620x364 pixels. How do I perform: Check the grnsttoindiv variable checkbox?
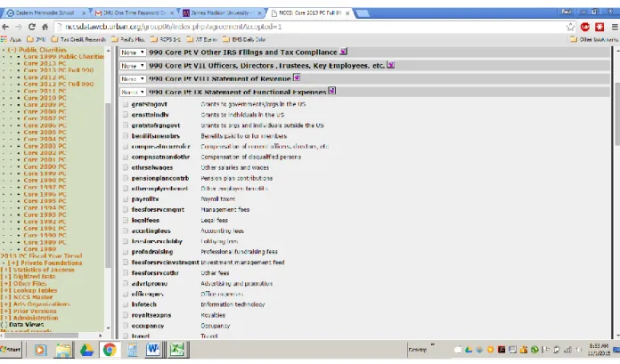coord(126,115)
